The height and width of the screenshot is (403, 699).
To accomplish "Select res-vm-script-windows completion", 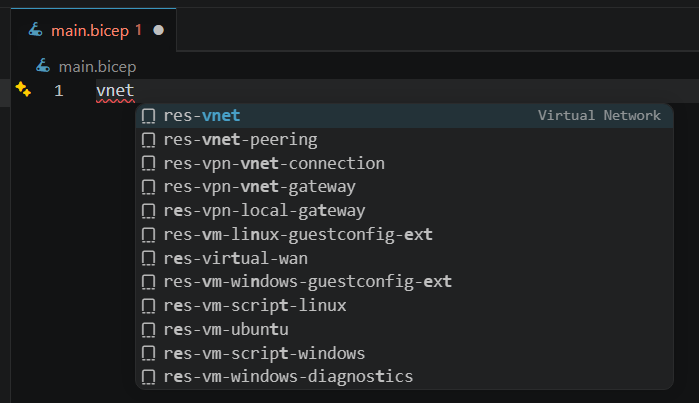I will (x=264, y=353).
